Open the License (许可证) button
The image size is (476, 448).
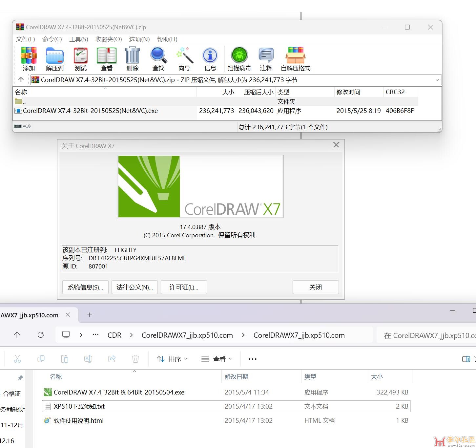pyautogui.click(x=184, y=287)
